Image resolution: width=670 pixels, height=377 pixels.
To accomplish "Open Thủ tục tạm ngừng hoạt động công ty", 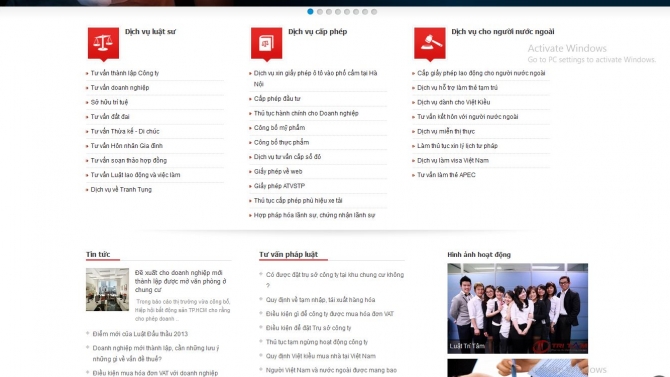I will [x=317, y=342].
